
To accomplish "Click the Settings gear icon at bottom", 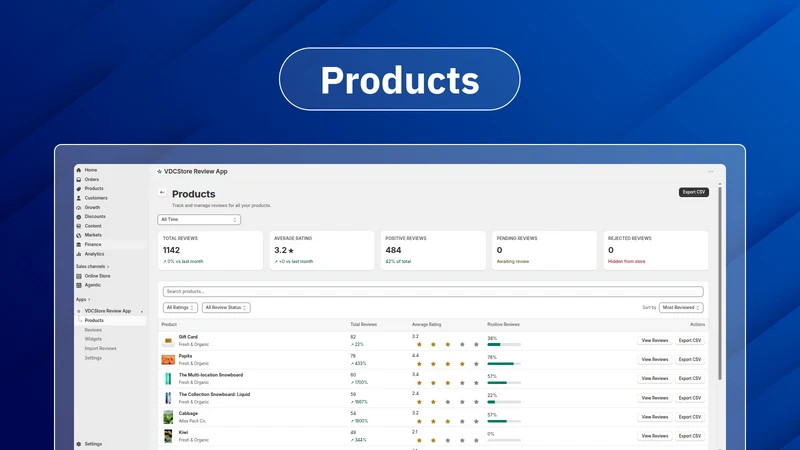I will coord(79,444).
